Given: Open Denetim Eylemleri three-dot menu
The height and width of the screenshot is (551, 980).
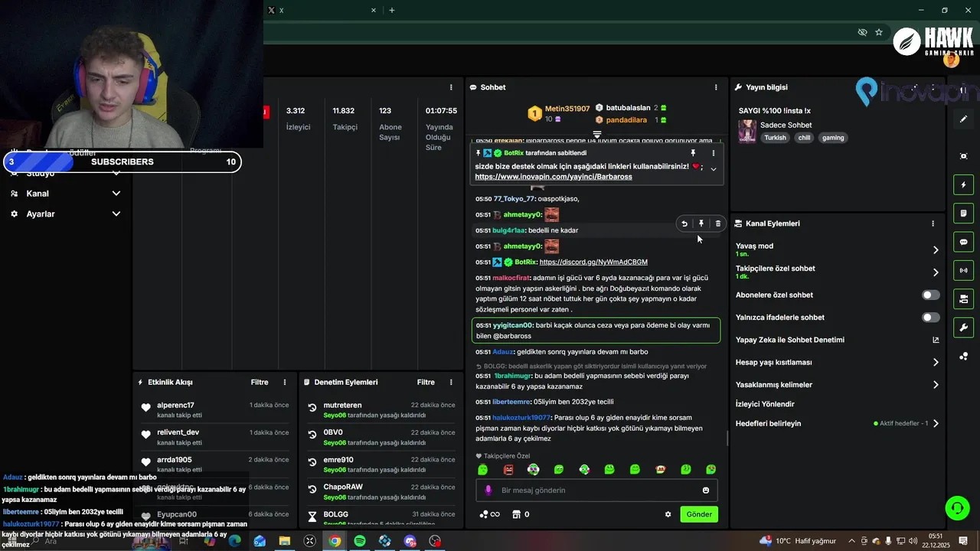Looking at the screenshot, I should (451, 382).
